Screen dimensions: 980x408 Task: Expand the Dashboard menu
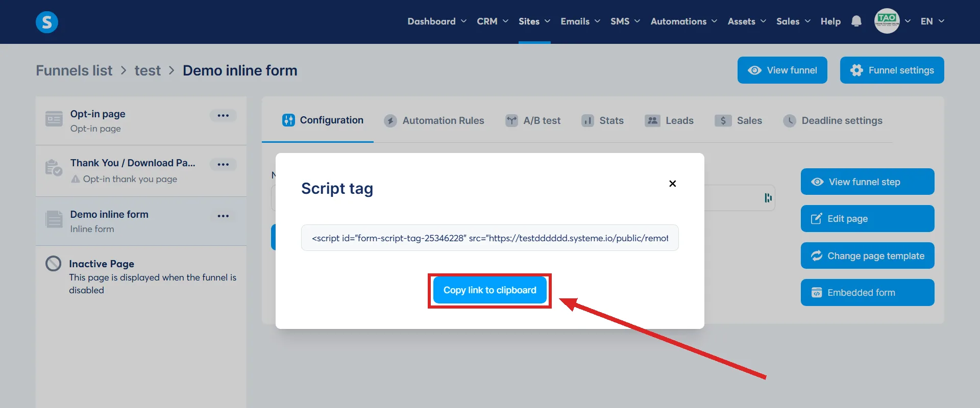tap(437, 21)
